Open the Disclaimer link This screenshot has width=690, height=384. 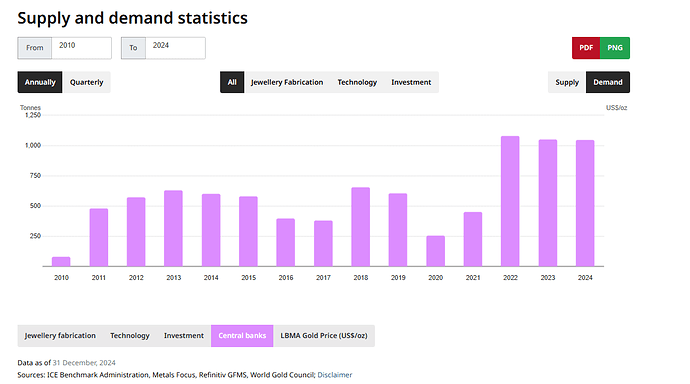[335, 375]
